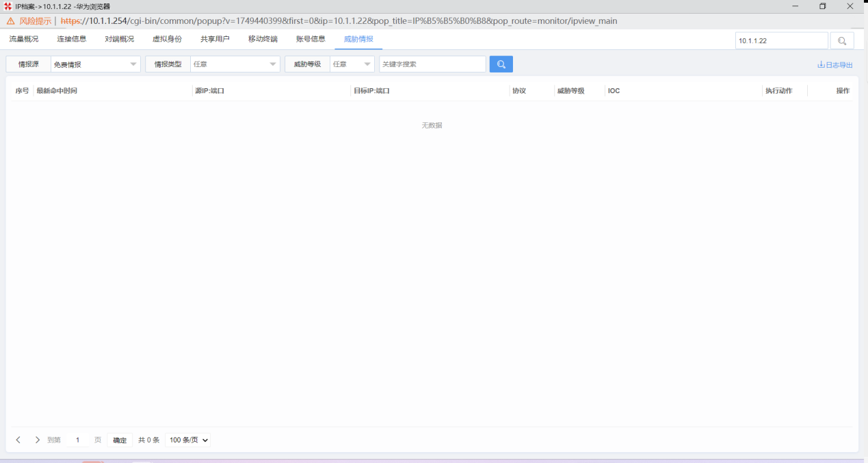Viewport: 868px width, 463px height.
Task: Click the 目标IP:端口 column header
Action: (x=371, y=91)
